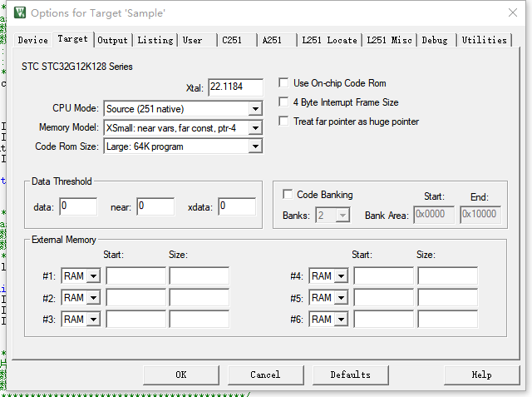Click External Memory #2 Size field
This screenshot has height=397, width=532.
[199, 297]
